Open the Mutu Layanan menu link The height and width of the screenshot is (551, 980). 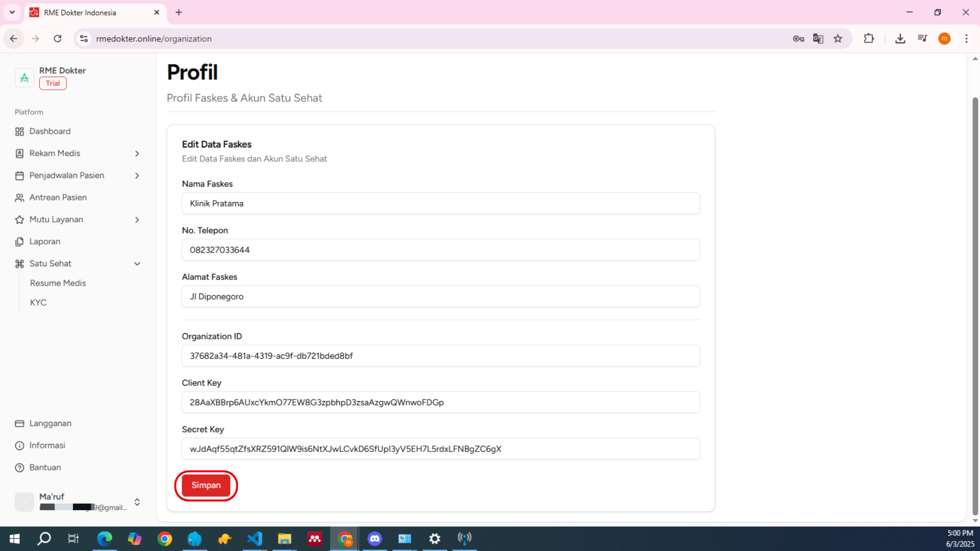click(56, 219)
